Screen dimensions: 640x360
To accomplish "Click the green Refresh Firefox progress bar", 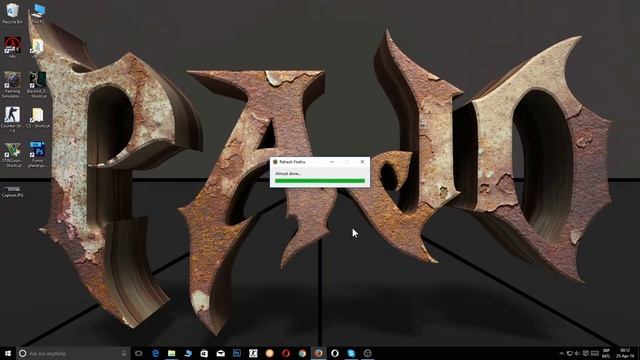I will tap(320, 180).
